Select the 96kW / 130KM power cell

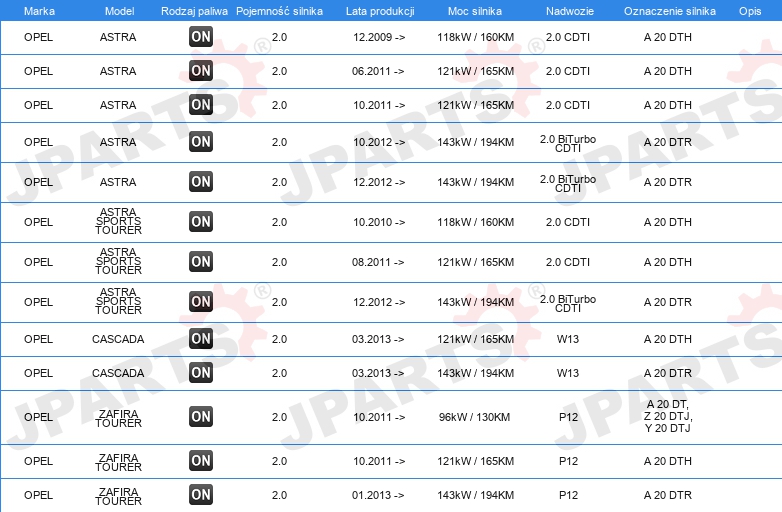tap(474, 417)
